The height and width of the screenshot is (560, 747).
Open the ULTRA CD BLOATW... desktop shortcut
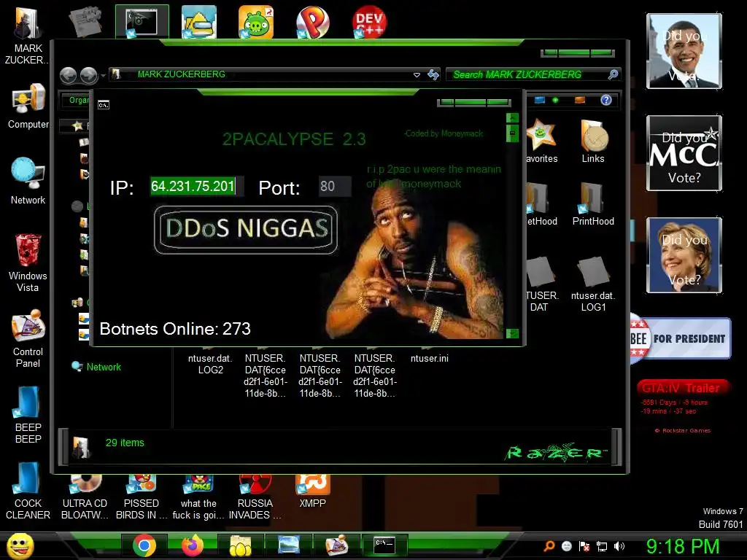pos(85,497)
